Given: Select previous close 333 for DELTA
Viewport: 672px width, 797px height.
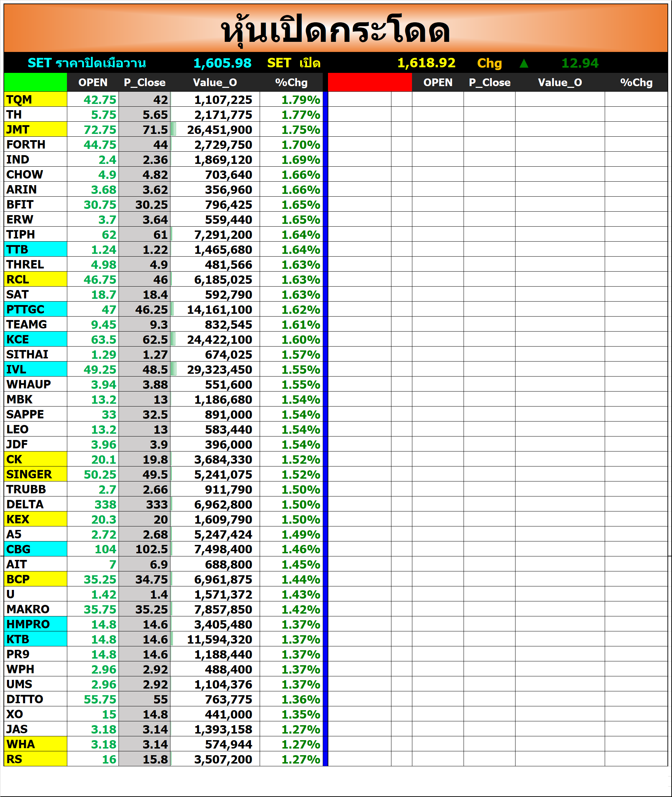Looking at the screenshot, I should point(156,504).
